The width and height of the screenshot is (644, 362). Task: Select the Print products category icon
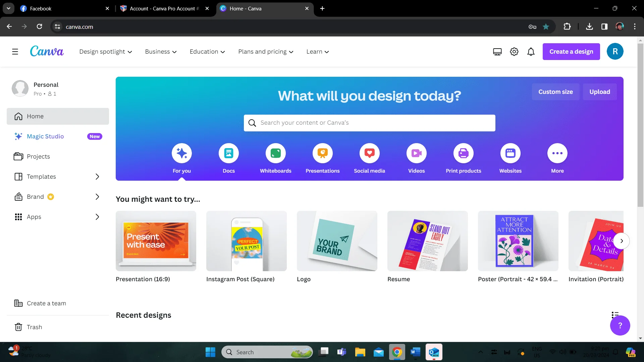pos(464,153)
